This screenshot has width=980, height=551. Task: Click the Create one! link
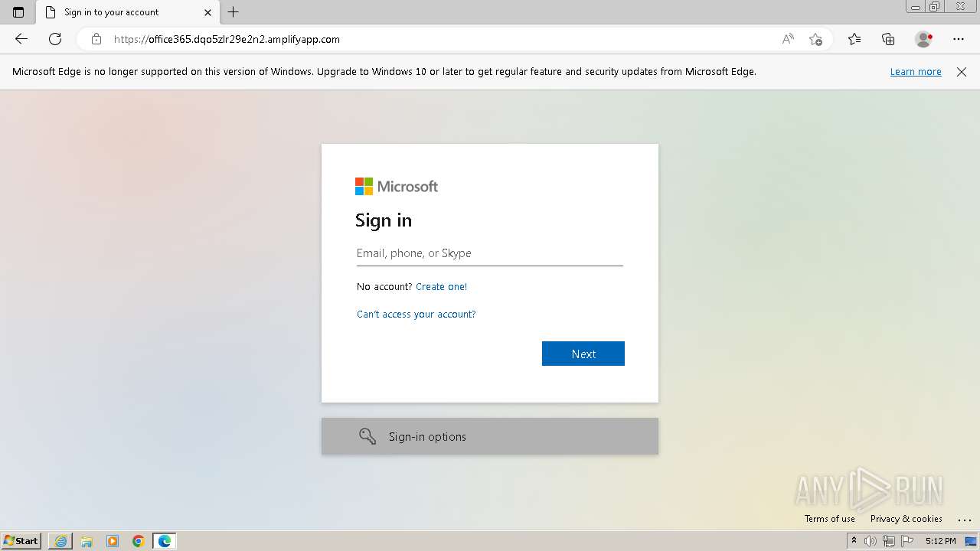point(441,286)
